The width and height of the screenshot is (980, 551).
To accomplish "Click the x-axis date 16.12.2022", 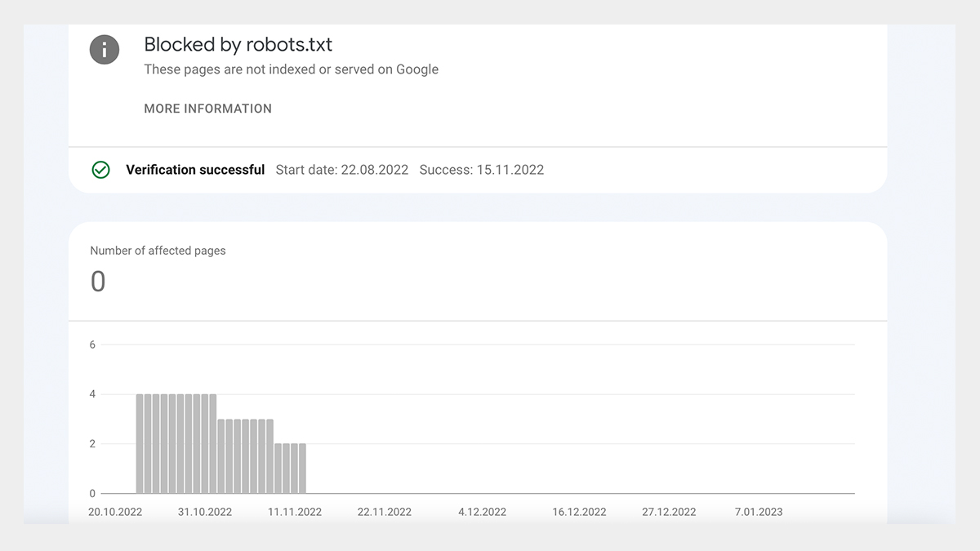I will click(580, 512).
